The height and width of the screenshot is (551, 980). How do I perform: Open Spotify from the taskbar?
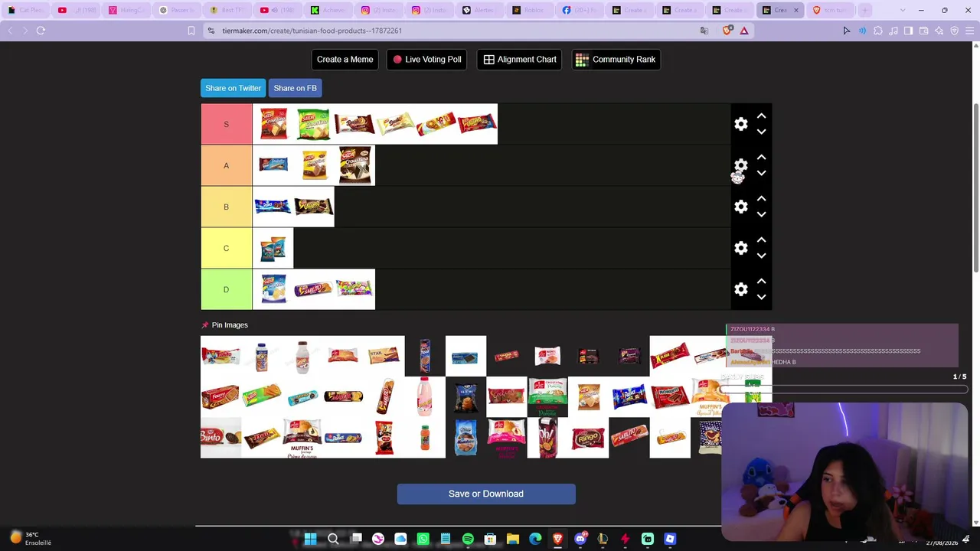468,540
